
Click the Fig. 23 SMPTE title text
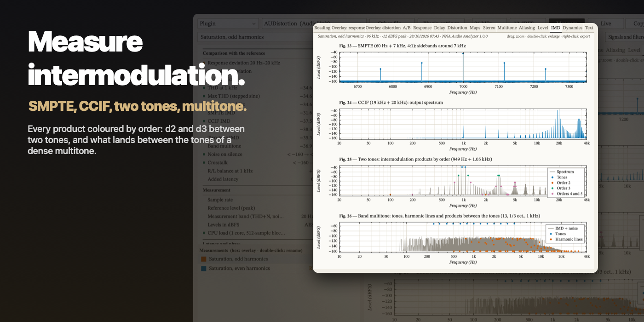click(402, 46)
